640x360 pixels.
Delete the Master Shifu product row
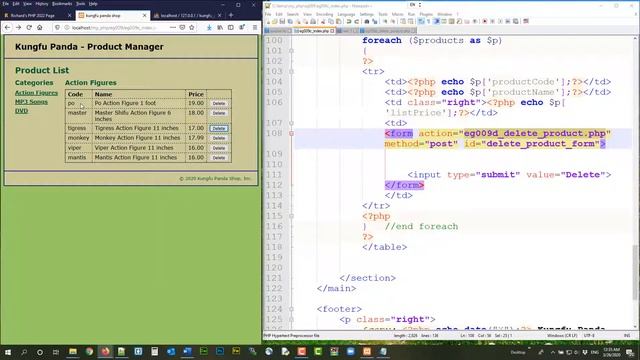219,113
